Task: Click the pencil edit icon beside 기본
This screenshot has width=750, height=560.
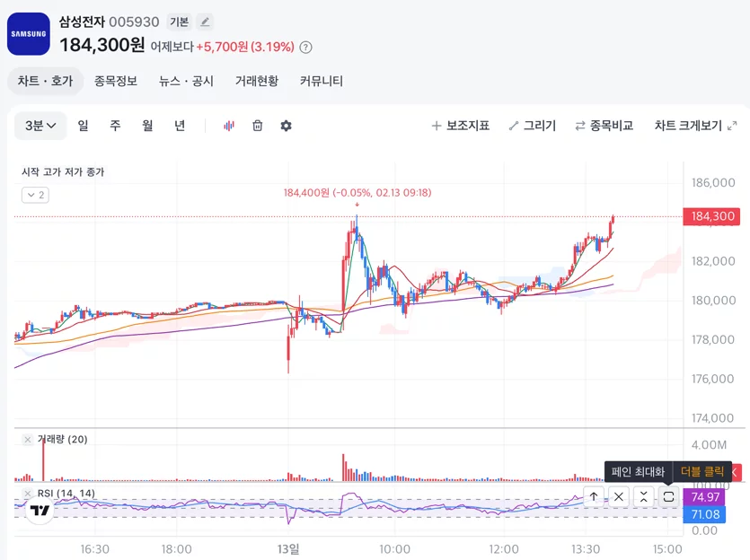Action: click(x=205, y=22)
